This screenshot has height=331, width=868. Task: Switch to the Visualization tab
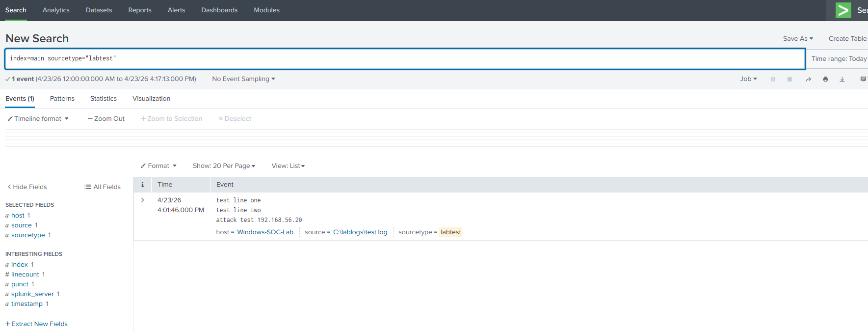(x=151, y=99)
